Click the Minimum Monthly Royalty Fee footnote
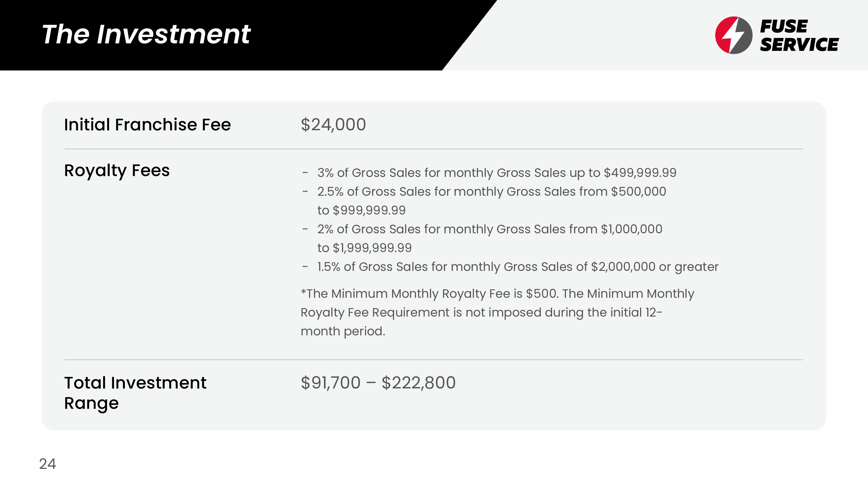 coord(497,294)
